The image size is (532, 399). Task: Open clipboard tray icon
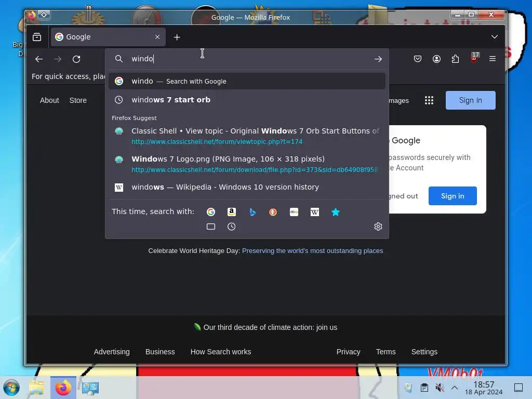coord(424,388)
